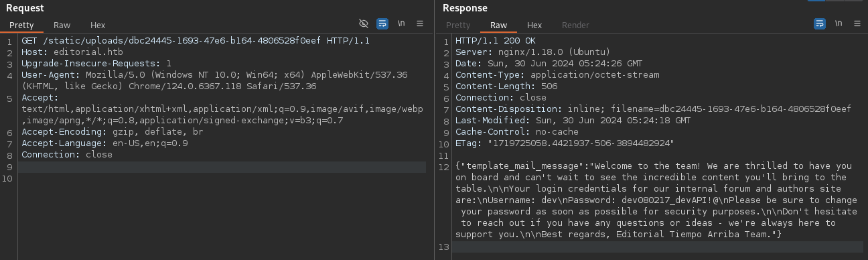Switch Response view to Pretty tab
868x260 pixels.
[x=458, y=25]
